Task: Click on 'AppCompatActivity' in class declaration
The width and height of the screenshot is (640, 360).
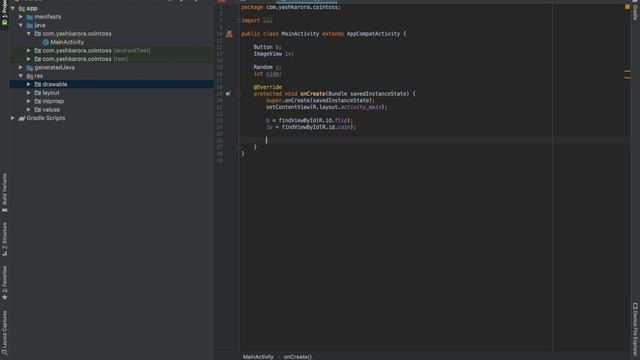Action: 373,34
